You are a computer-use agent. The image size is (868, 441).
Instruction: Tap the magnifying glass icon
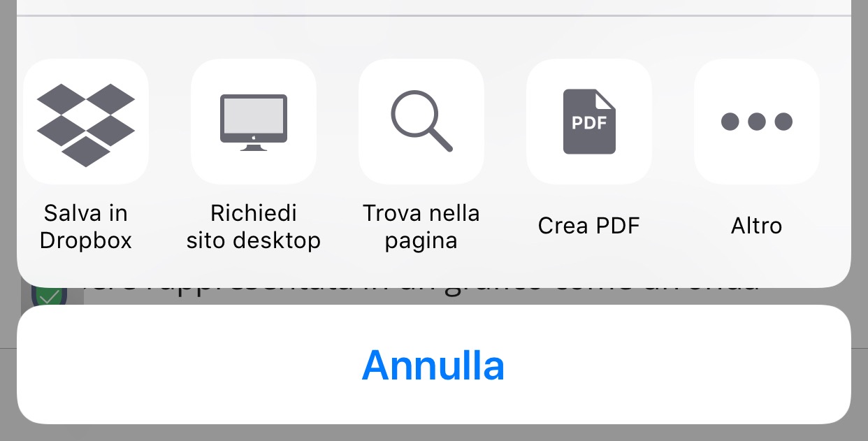(x=421, y=121)
